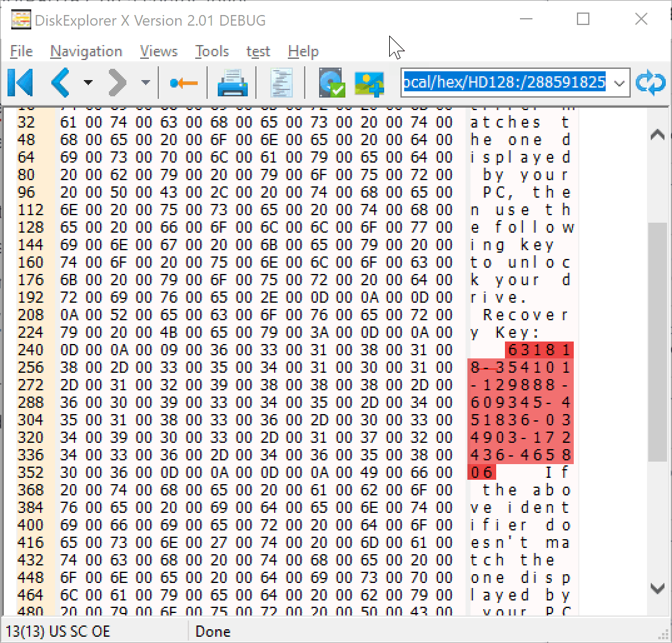Expand the Back history dropdown arrow

88,83
